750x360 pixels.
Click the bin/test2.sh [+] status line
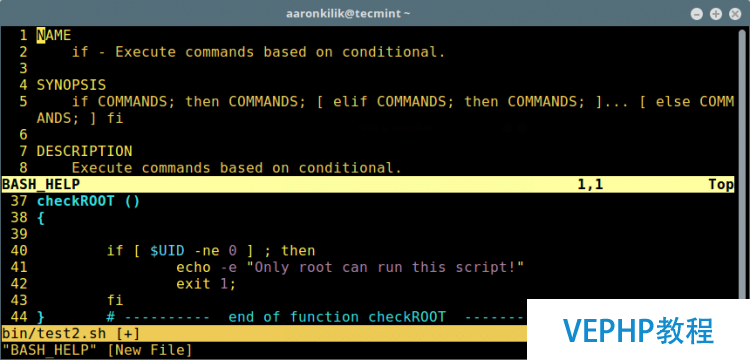tap(264, 333)
